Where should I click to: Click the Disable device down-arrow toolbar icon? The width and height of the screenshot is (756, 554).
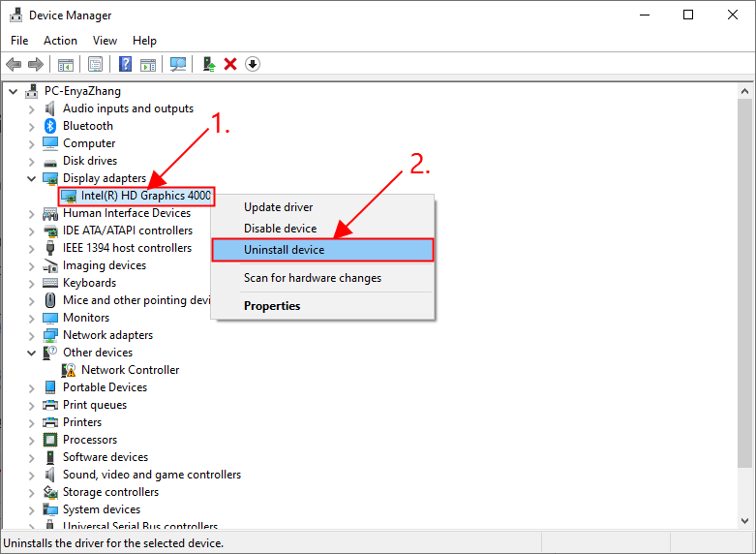[x=253, y=64]
